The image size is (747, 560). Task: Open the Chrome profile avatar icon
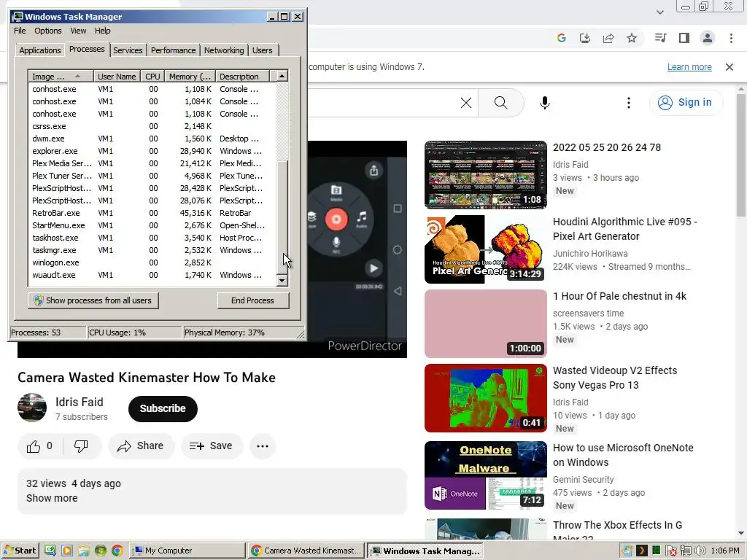tap(708, 38)
